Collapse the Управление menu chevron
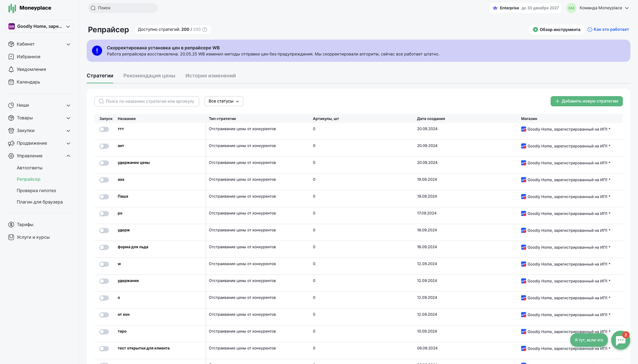Screen dimensions: 638x364 click(68, 156)
